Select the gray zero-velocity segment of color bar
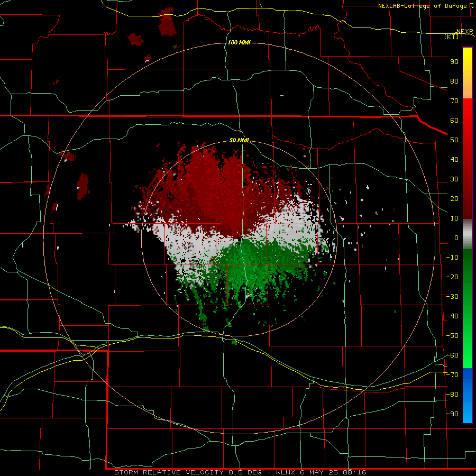 [467, 234]
